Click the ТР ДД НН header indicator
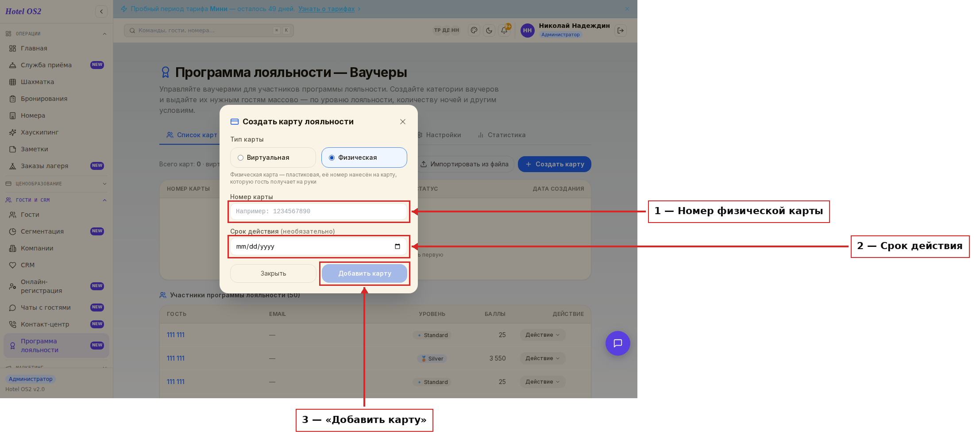 tap(446, 31)
